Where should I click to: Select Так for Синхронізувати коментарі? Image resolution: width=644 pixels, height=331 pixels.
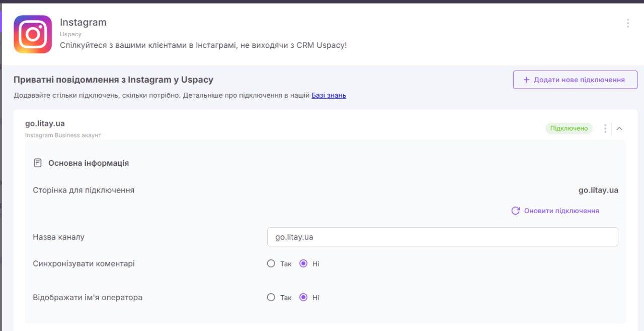click(271, 263)
